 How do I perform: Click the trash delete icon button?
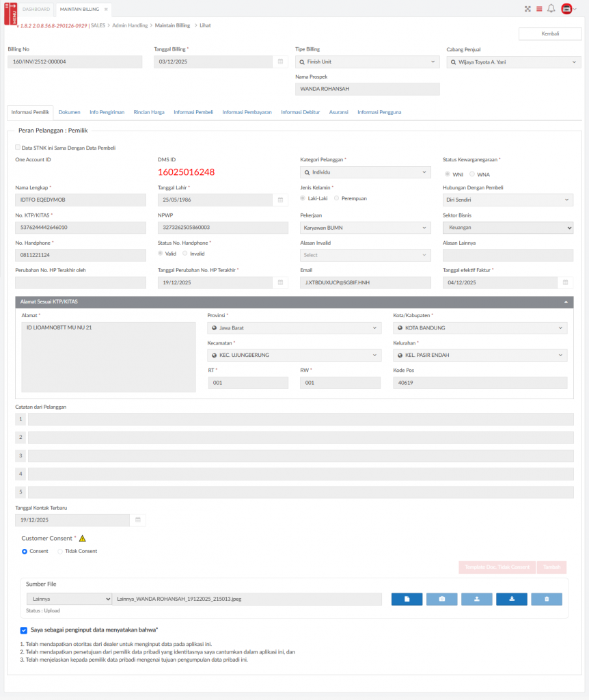[547, 599]
